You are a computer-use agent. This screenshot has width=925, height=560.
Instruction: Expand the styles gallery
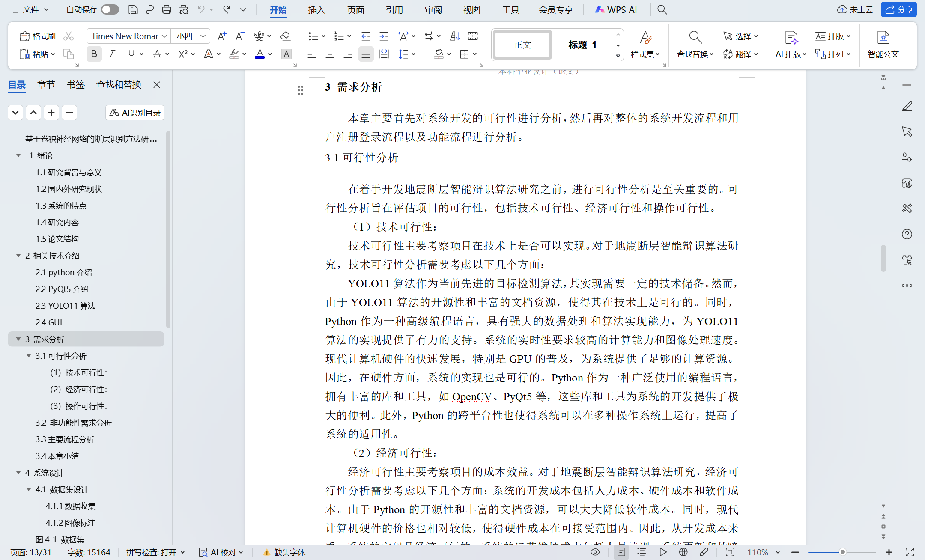tap(618, 55)
